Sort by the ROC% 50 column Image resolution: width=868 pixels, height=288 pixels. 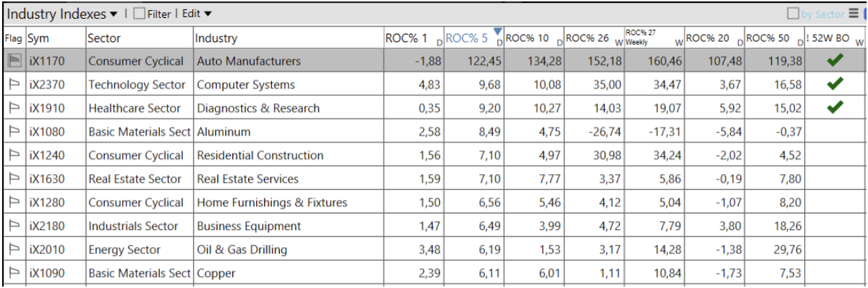(769, 39)
